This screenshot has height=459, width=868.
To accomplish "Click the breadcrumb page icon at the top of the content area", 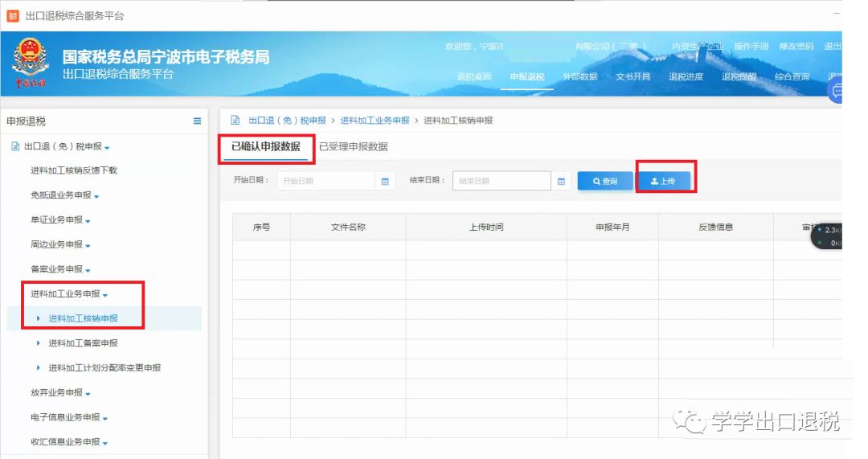I will pos(235,120).
